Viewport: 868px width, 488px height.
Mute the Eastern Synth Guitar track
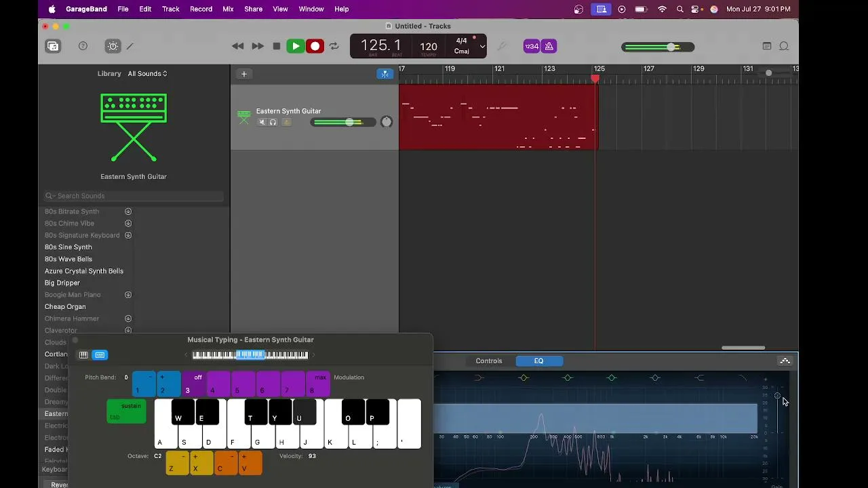262,122
